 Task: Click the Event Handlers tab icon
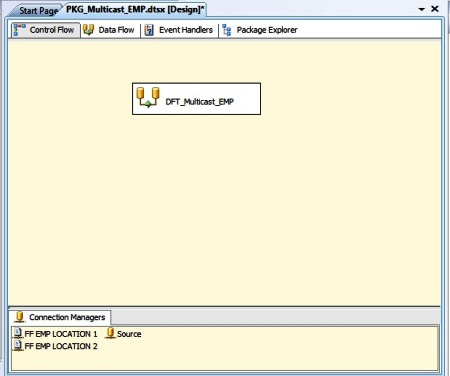point(149,30)
